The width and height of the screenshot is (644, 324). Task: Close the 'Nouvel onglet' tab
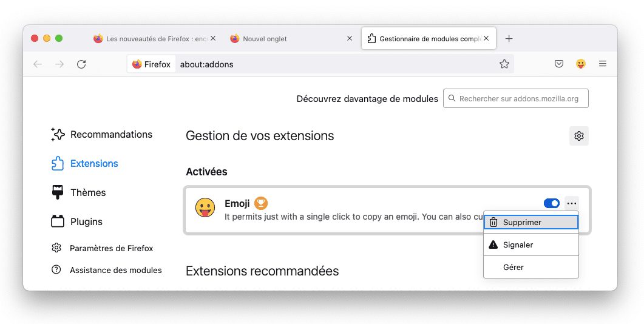(x=350, y=38)
